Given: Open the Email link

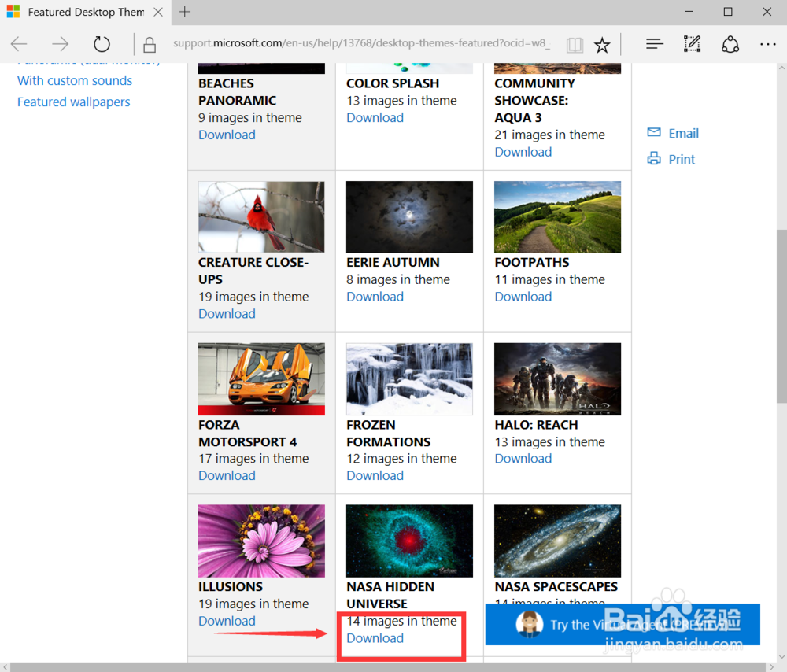Looking at the screenshot, I should (684, 133).
